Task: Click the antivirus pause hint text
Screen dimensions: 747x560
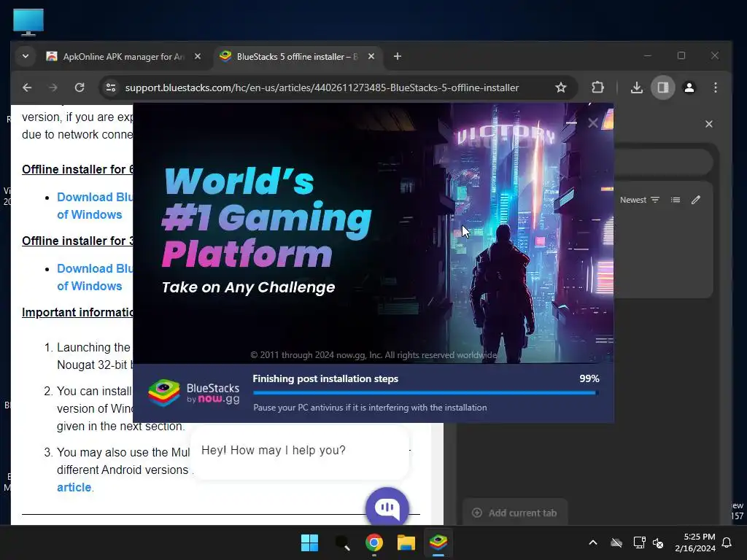Action: tap(370, 408)
